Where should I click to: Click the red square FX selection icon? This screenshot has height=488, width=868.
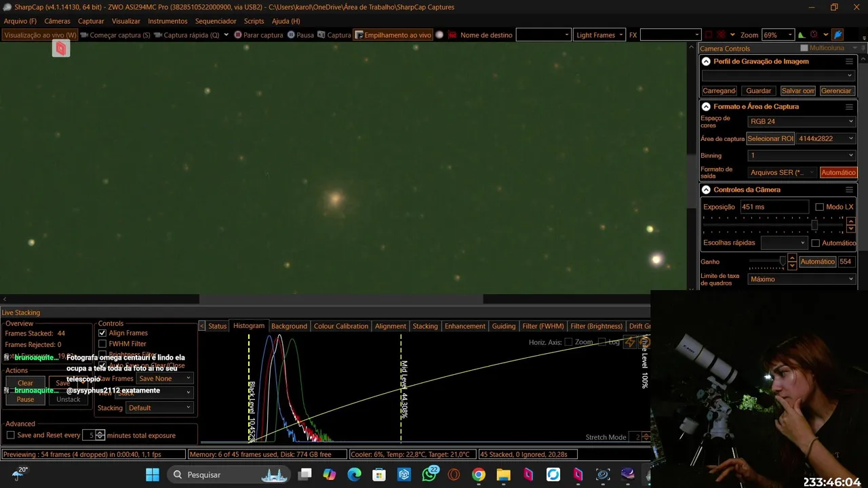[x=709, y=35]
